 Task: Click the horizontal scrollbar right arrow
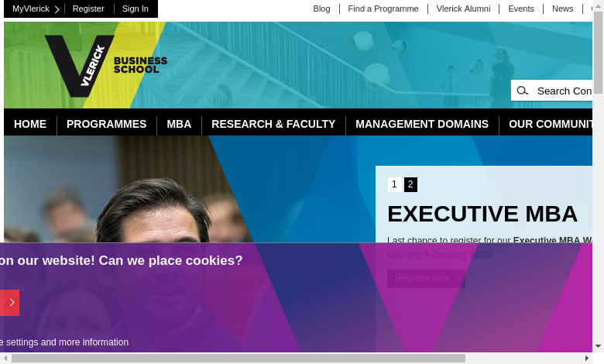587,358
